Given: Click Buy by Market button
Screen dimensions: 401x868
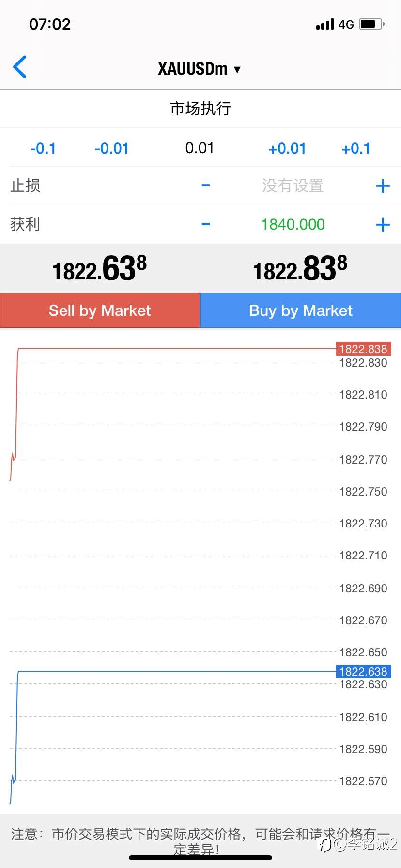Looking at the screenshot, I should pyautogui.click(x=301, y=310).
